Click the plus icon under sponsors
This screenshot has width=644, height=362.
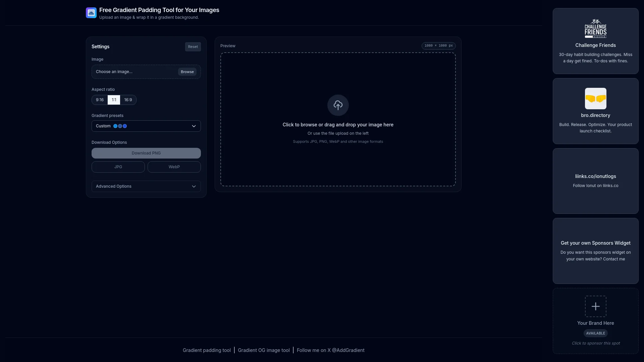(x=595, y=306)
